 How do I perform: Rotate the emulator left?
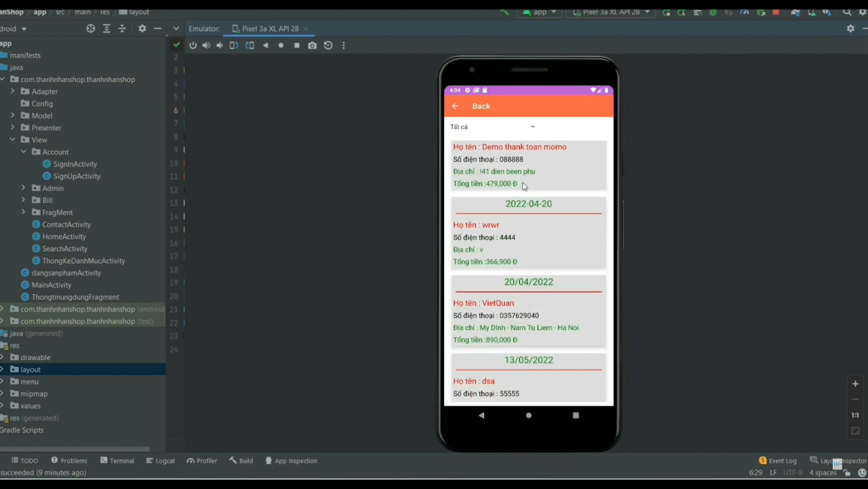coord(234,45)
